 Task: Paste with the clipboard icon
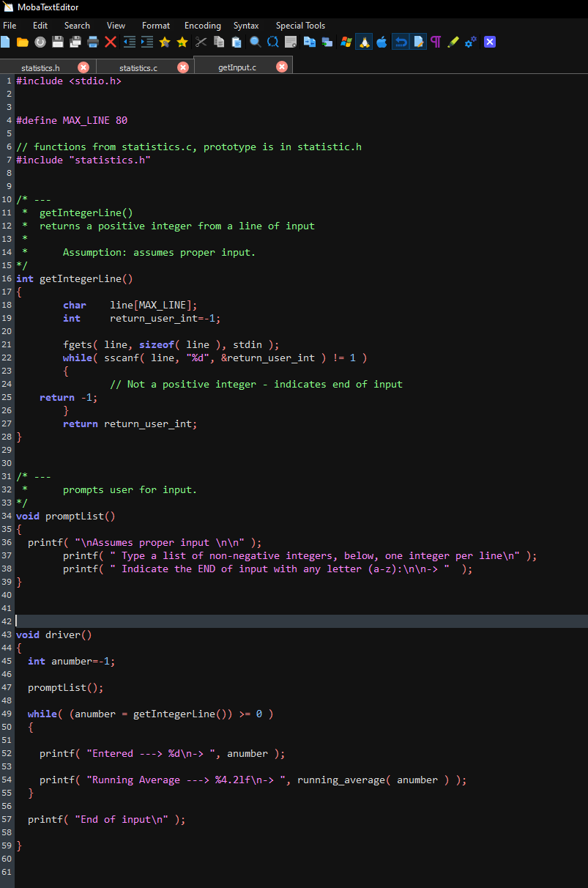237,42
